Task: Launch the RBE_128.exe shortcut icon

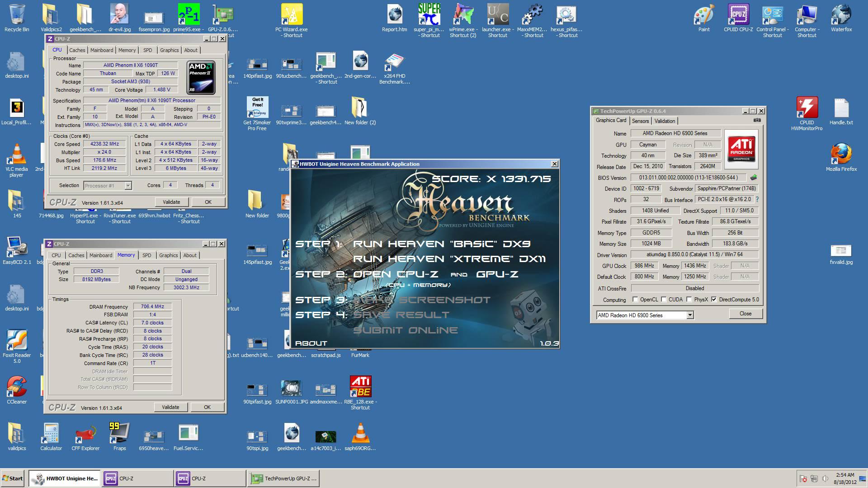Action: point(360,393)
